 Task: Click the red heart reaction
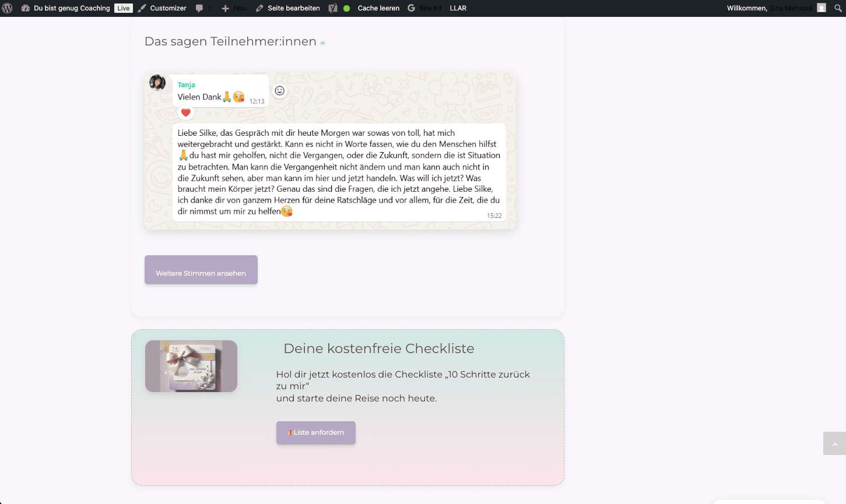click(x=185, y=112)
